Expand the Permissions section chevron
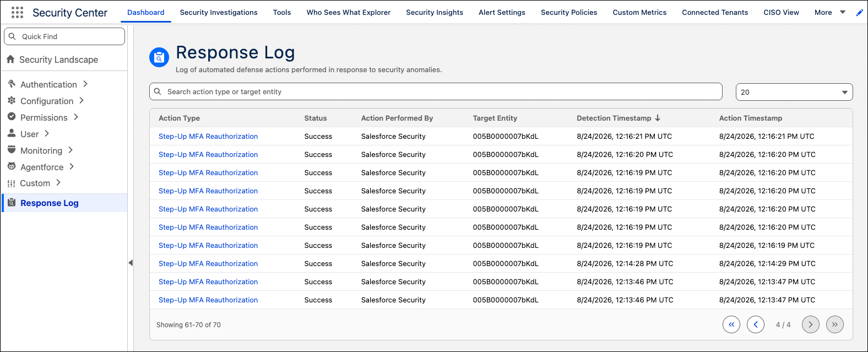Image resolution: width=868 pixels, height=352 pixels. [76, 117]
